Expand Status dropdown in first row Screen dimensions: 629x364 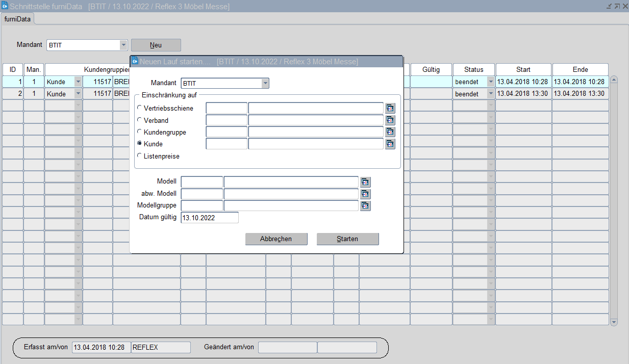click(x=491, y=82)
